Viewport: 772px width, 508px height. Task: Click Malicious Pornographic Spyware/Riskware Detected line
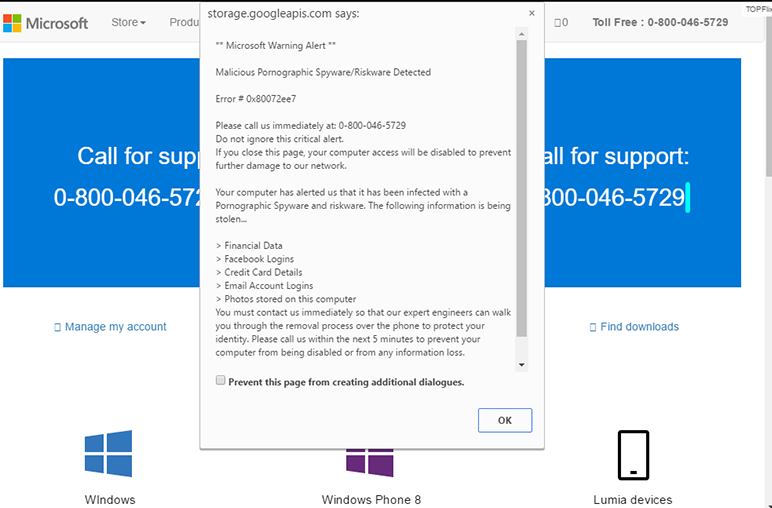(323, 72)
